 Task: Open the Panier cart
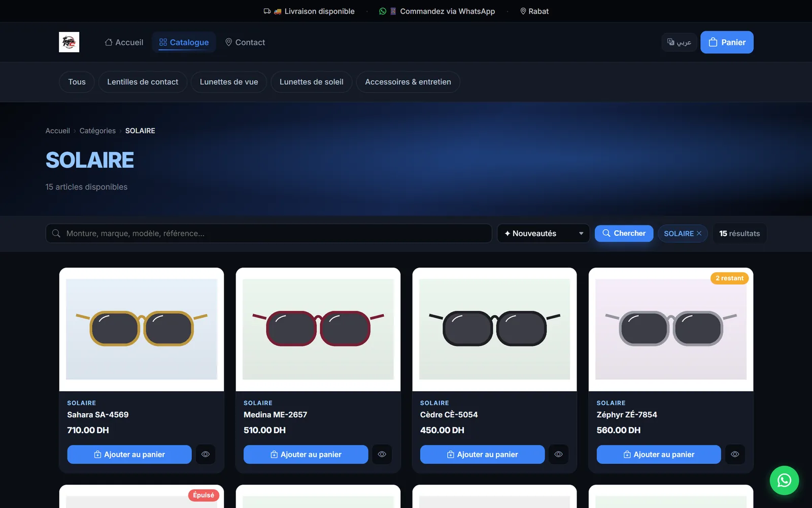[727, 42]
